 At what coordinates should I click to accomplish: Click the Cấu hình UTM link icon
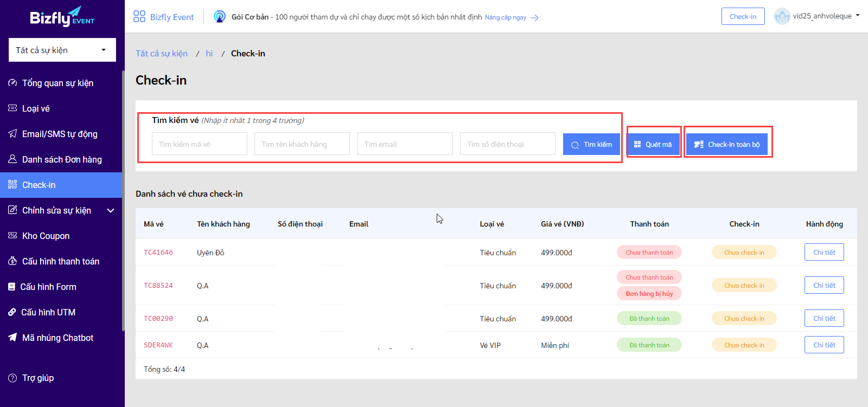click(12, 312)
